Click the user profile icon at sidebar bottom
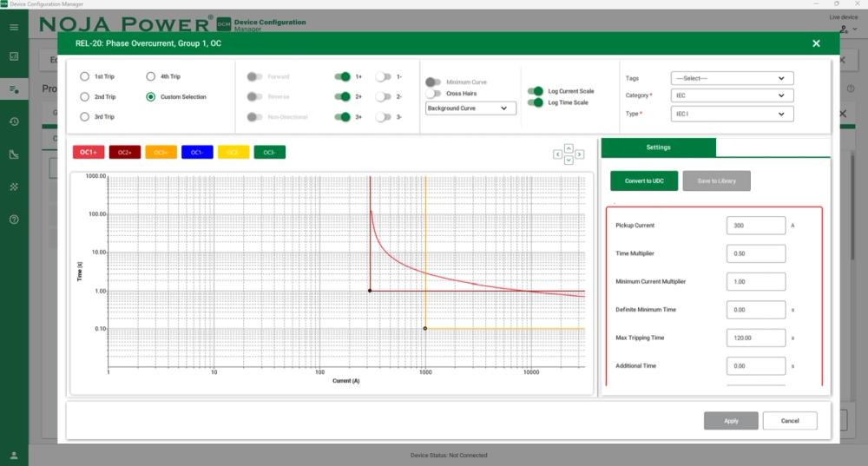 tap(14, 456)
